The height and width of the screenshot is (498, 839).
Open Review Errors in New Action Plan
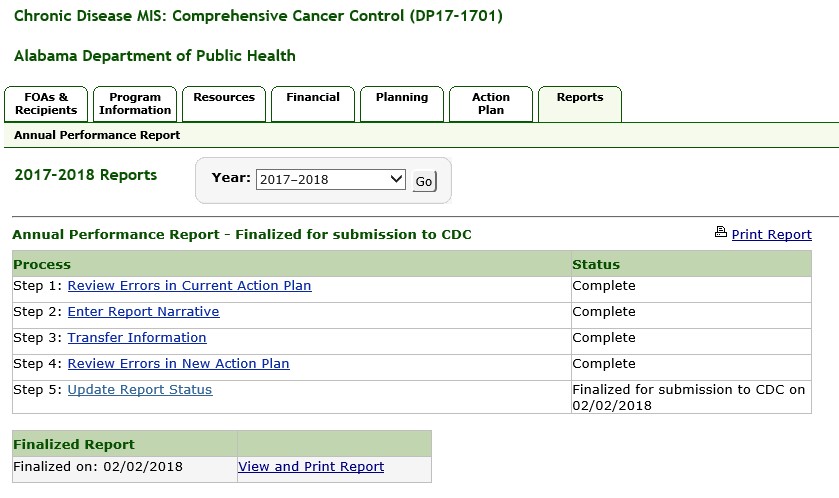pos(178,364)
